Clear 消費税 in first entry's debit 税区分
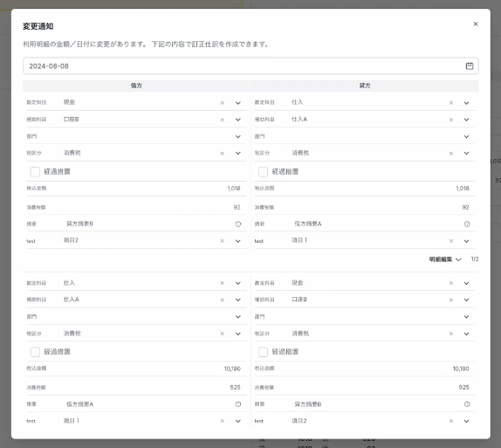The width and height of the screenshot is (501, 448). point(222,153)
